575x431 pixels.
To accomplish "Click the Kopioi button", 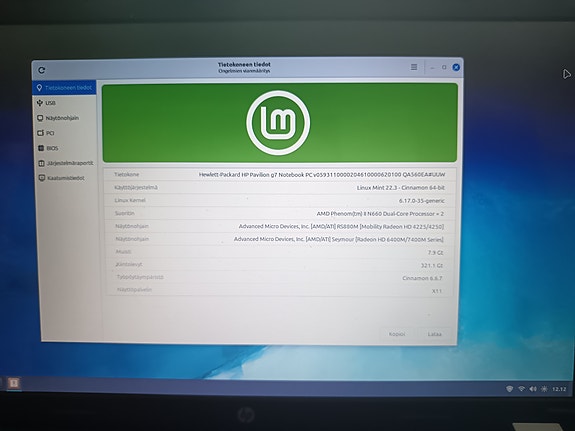I will [397, 334].
